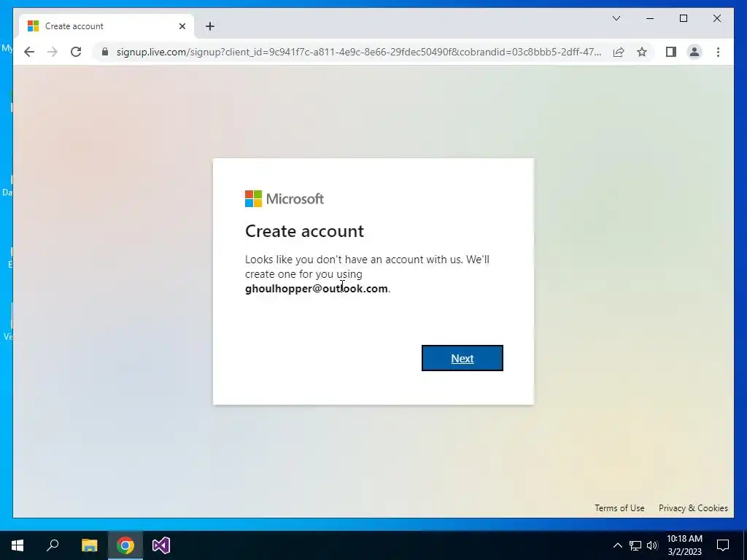Open the clock showing 10:18 AM
747x560 pixels.
(684, 545)
